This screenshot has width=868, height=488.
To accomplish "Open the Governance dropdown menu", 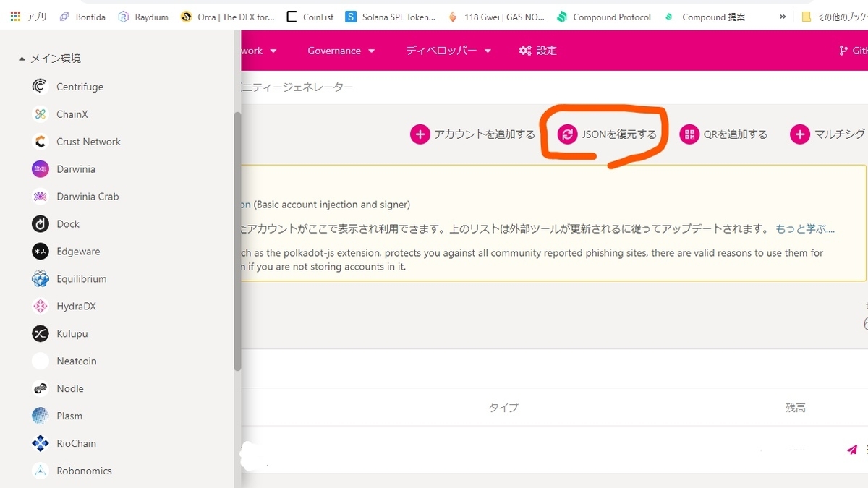I will pos(341,51).
